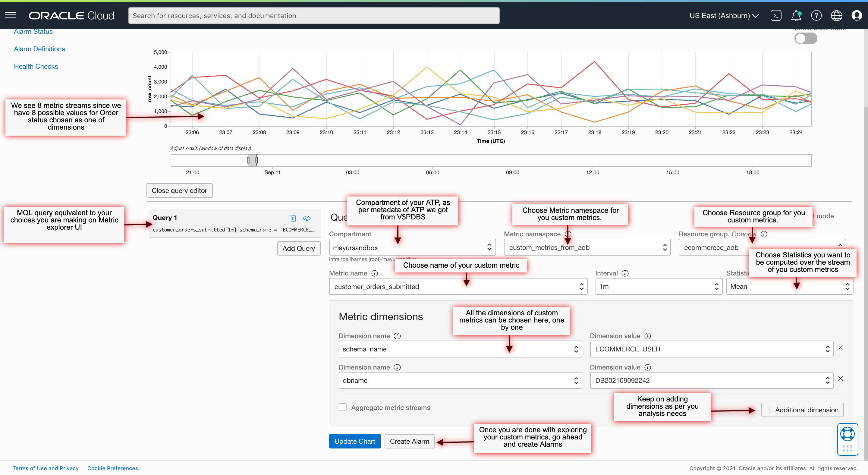Image resolution: width=868 pixels, height=475 pixels.
Task: Open the notifications bell
Action: tap(796, 15)
